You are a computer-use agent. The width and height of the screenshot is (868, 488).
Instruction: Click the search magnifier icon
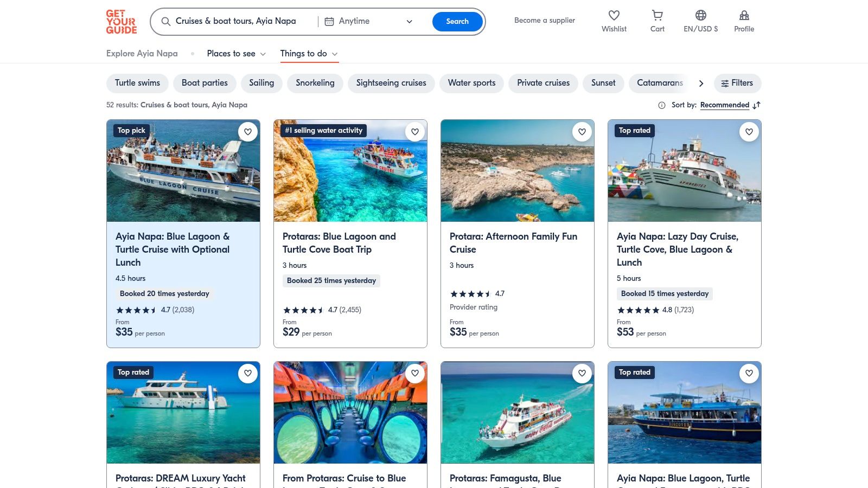point(166,22)
